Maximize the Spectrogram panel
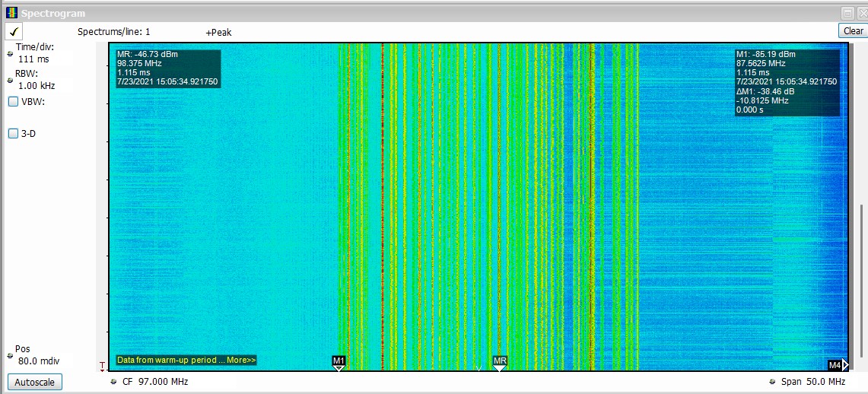 [x=847, y=13]
